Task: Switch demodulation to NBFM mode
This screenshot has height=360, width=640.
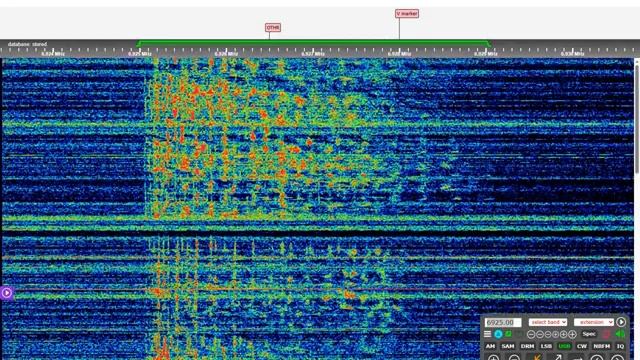Action: (601, 346)
